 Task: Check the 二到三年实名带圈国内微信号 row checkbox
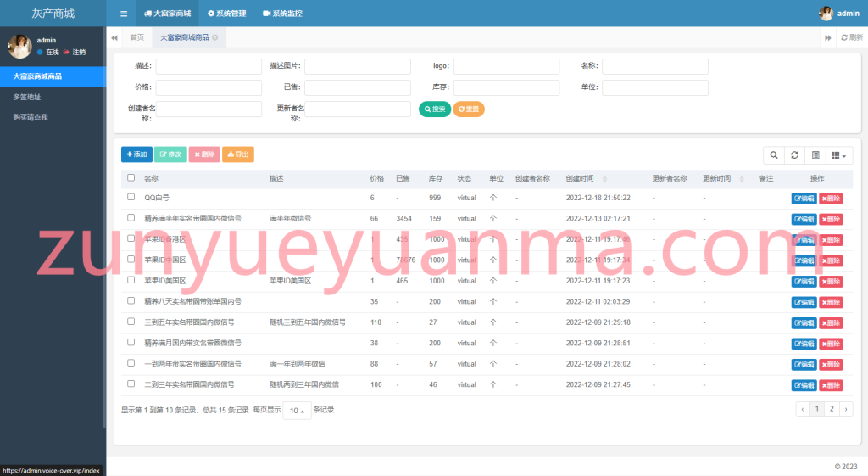[131, 384]
